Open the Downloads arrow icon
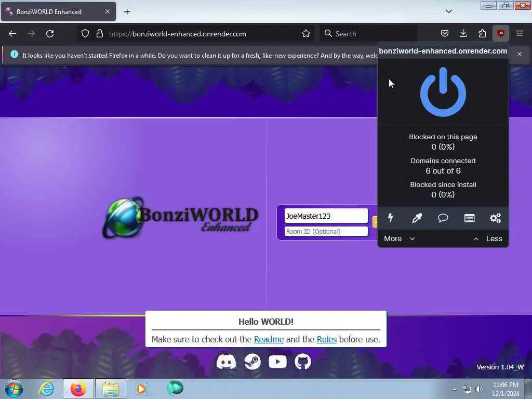This screenshot has height=399, width=532. point(463,33)
